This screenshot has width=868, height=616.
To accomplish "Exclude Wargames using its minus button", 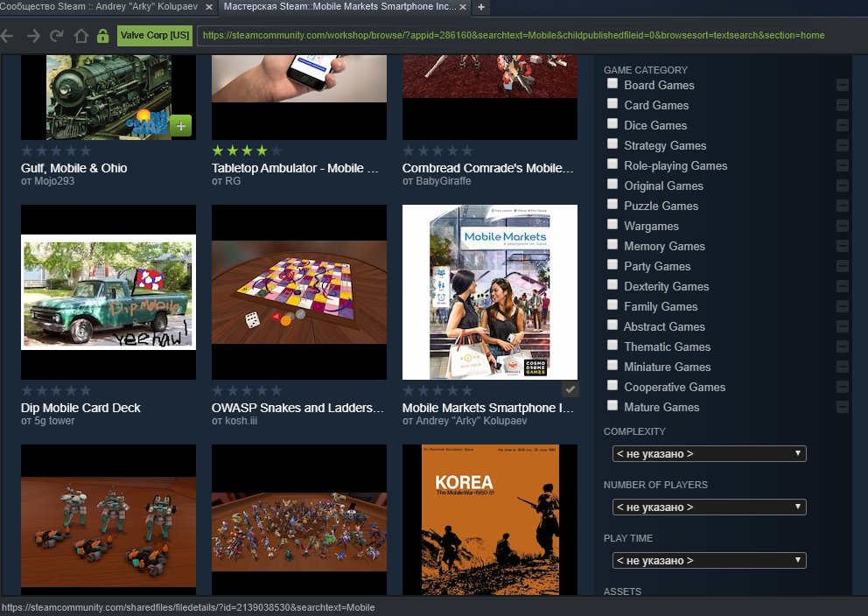I will click(x=842, y=226).
